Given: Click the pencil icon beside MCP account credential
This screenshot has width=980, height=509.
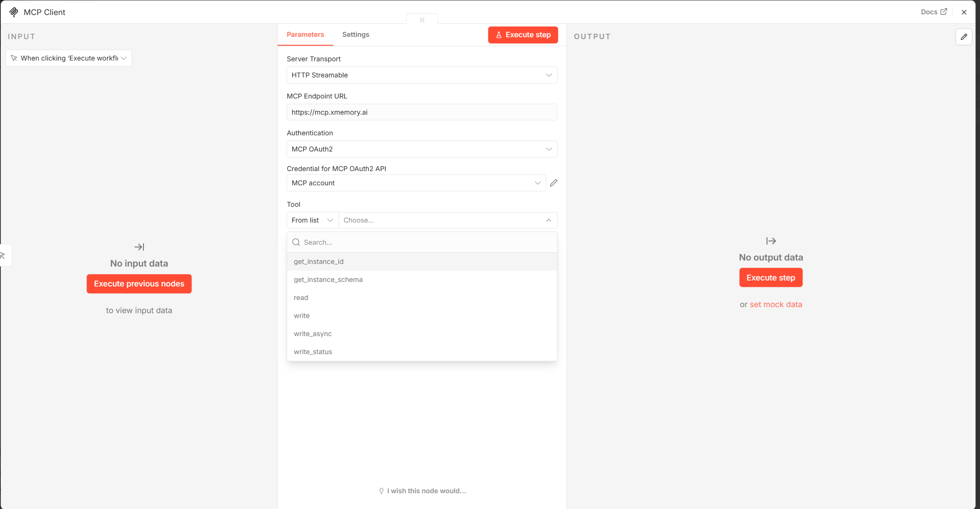Looking at the screenshot, I should [553, 183].
